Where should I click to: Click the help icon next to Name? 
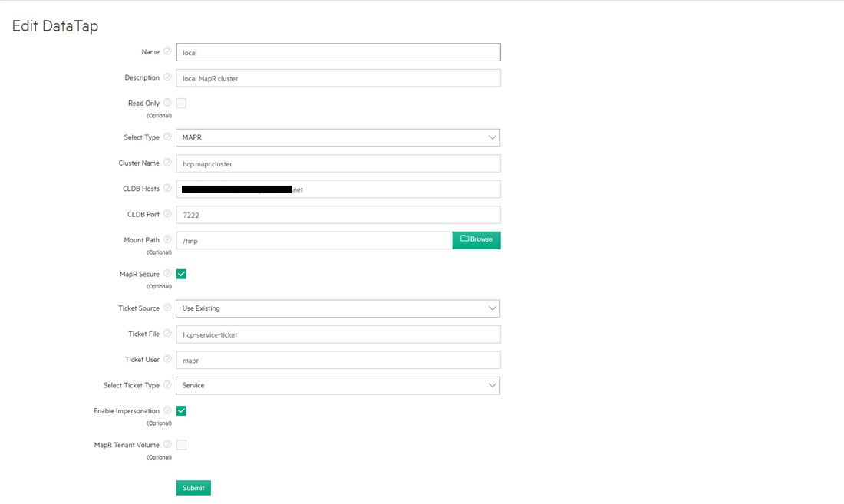(x=167, y=51)
